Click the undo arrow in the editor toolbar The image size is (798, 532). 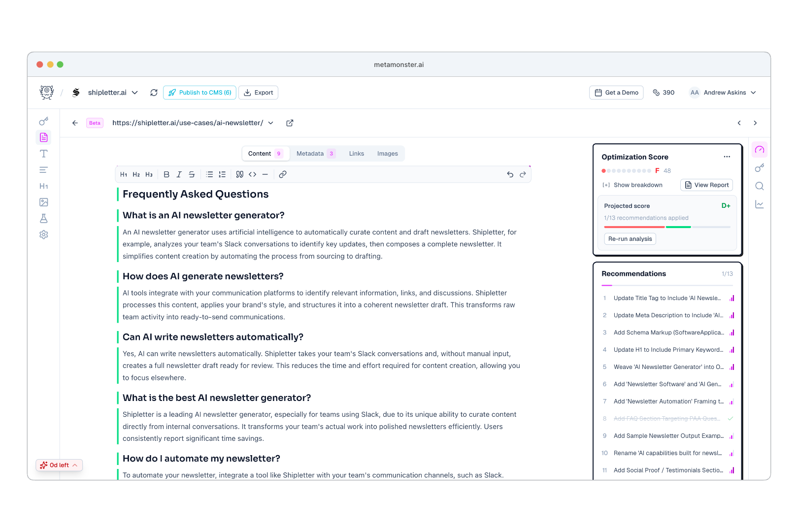[x=510, y=174]
